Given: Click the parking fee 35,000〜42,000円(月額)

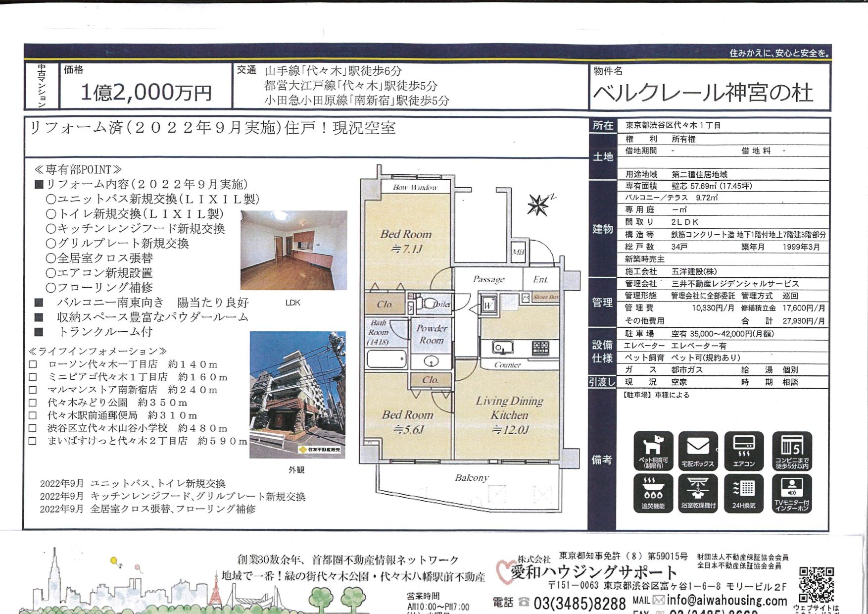Looking at the screenshot, I should click(732, 333).
